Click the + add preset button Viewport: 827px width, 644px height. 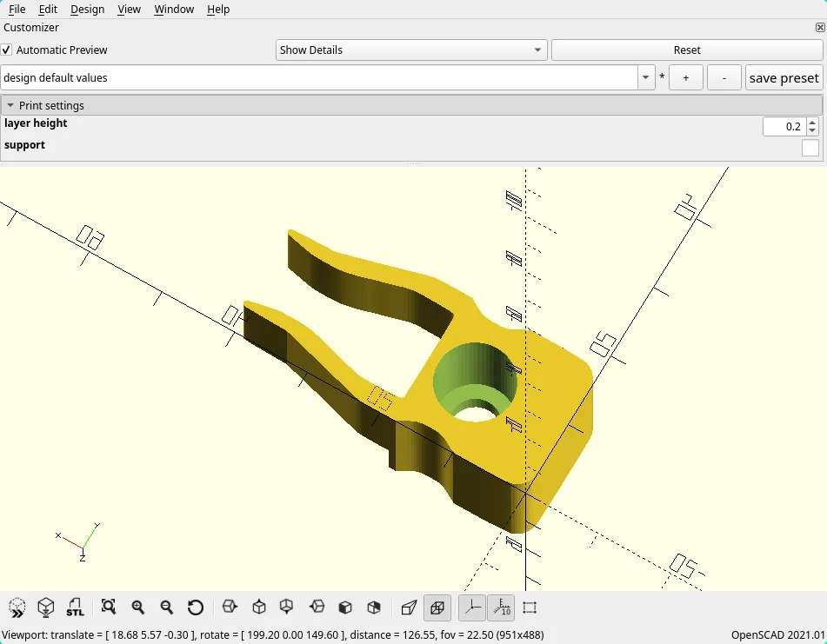(685, 78)
